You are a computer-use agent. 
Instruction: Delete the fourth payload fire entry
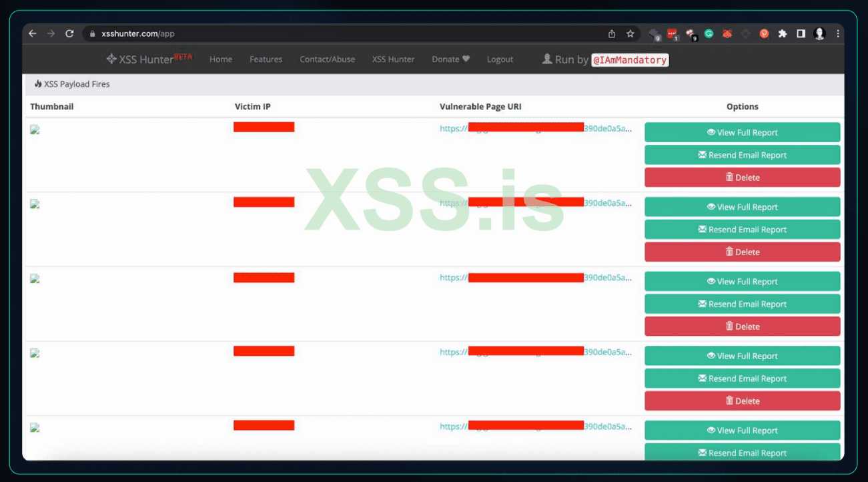click(742, 402)
